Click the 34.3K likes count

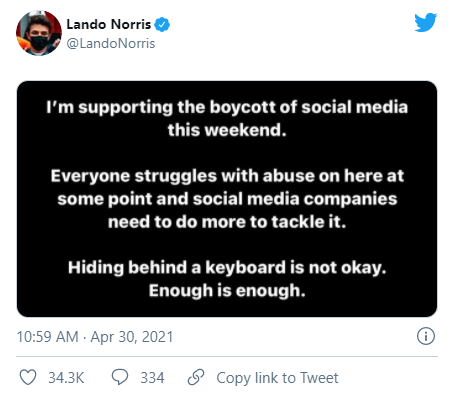tap(66, 378)
